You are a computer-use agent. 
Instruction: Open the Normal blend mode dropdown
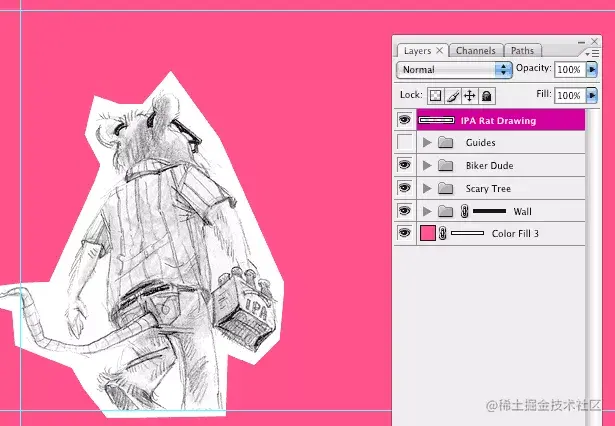(454, 70)
